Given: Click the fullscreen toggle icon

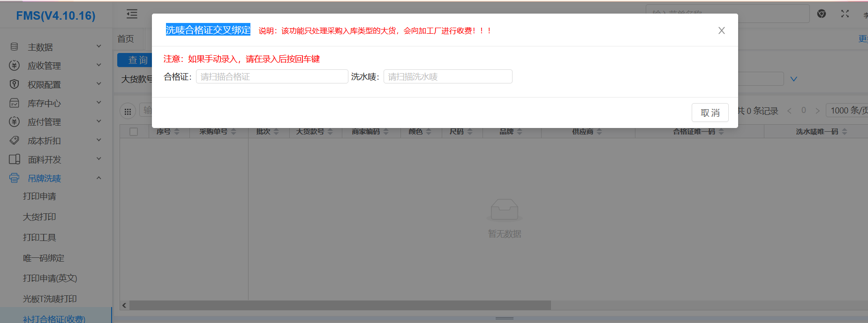Looking at the screenshot, I should click(845, 14).
